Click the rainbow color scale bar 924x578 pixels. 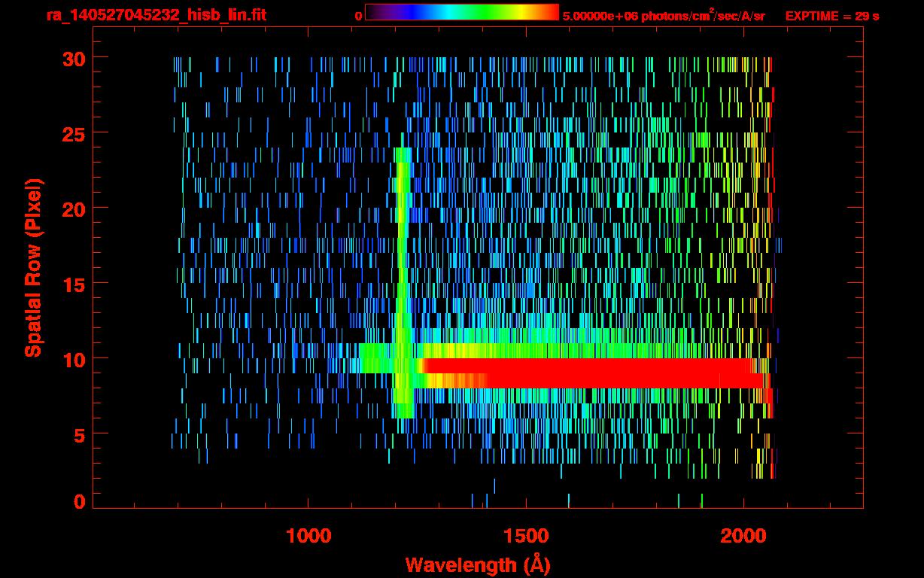[462, 13]
